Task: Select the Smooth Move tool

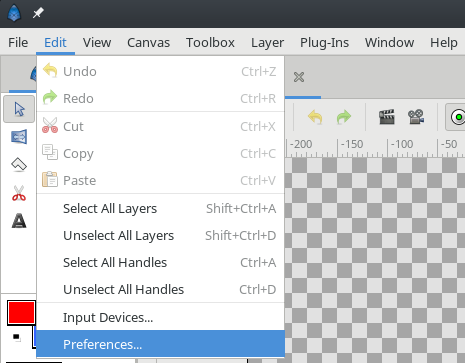Action: coord(19,137)
